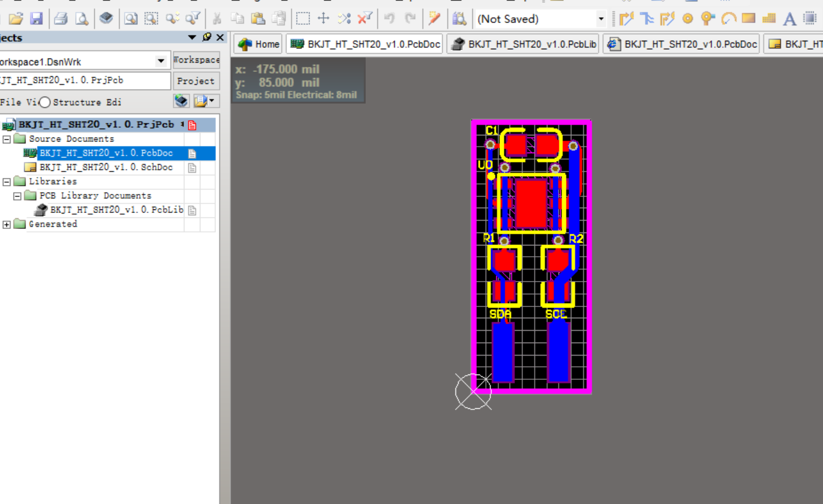Collapse the Libraries folder
Screen dimensions: 823x504
coord(7,182)
